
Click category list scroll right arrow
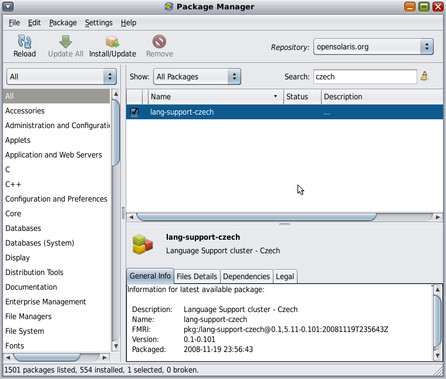[x=104, y=357]
